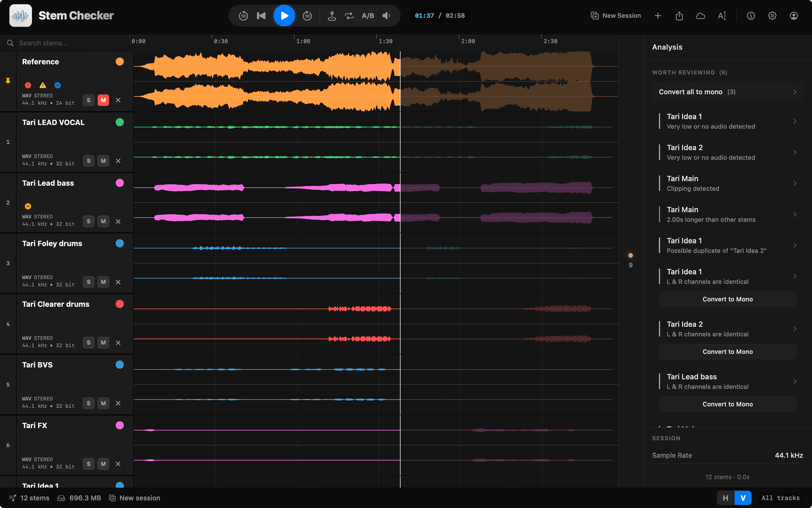Click the share export icon
Viewport: 812px width, 508px height.
[x=679, y=15]
